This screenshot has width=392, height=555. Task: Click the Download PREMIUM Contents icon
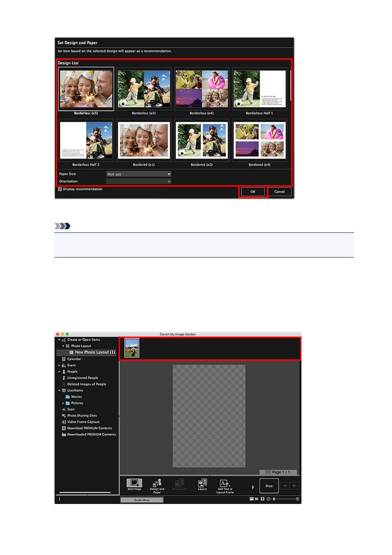coord(64,428)
